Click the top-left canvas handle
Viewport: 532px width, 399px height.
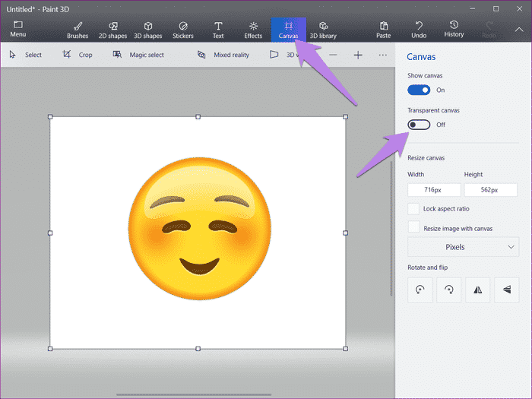[50, 117]
